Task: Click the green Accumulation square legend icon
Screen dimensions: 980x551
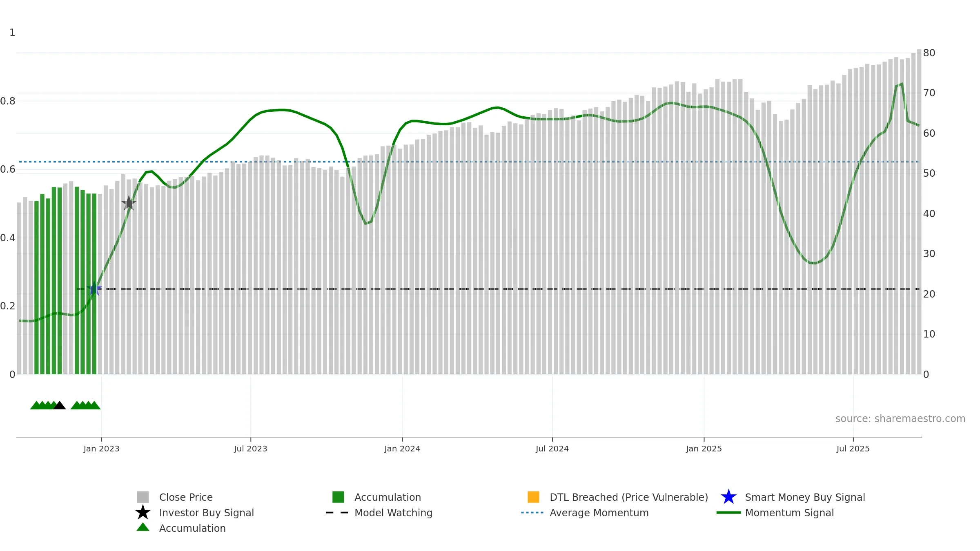Action: 338,497
